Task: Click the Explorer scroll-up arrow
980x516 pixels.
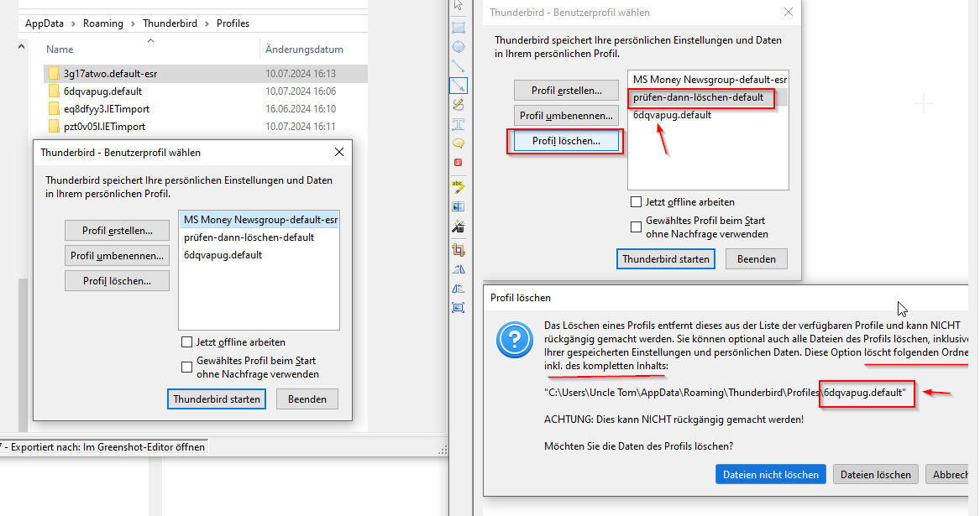Action: tap(21, 46)
